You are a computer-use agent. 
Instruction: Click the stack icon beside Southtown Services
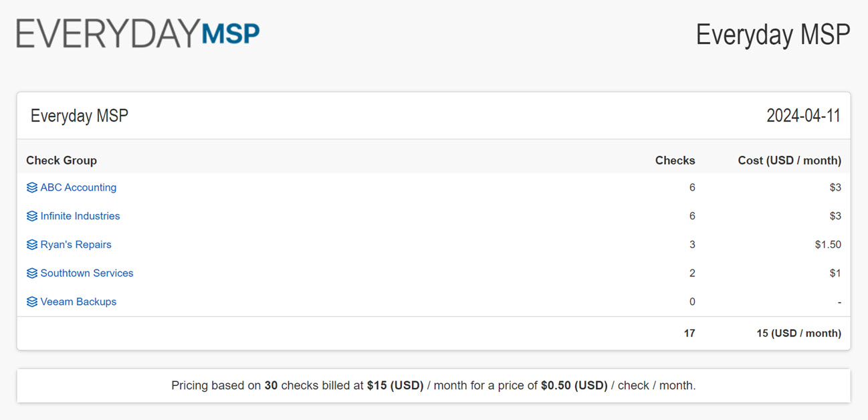(x=32, y=274)
